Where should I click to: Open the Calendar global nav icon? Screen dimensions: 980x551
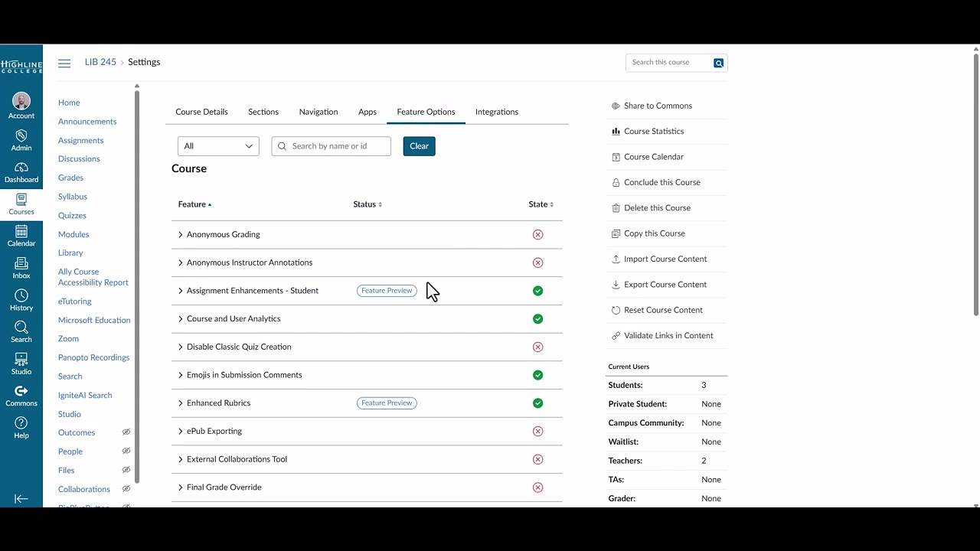tap(21, 231)
